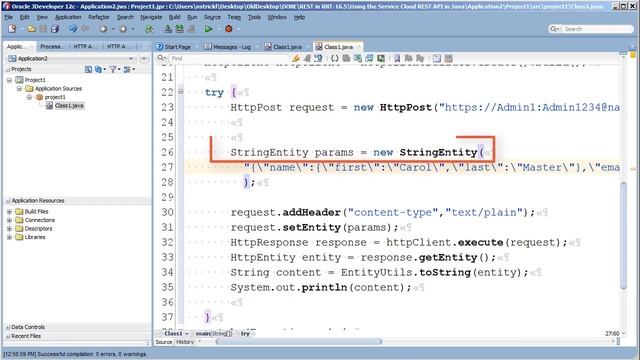Collapse the Application Resources panel
Screen dimensions: 640x360
pyautogui.click(x=8, y=201)
